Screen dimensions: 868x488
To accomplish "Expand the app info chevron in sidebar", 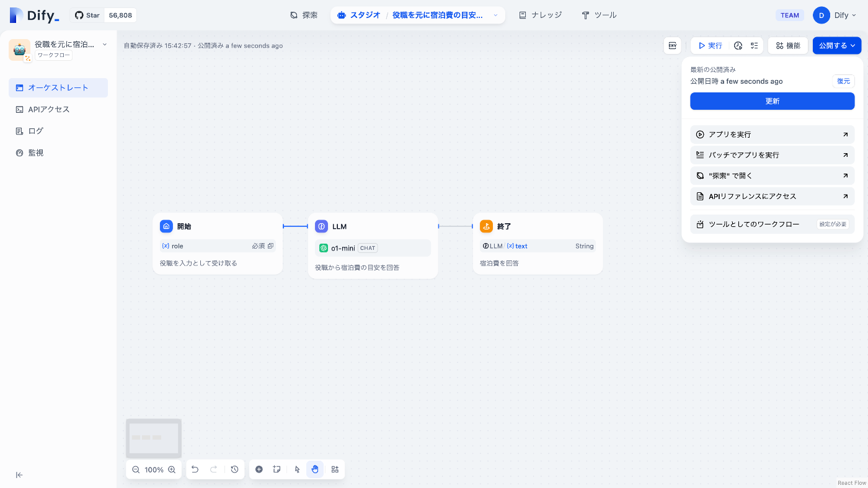I will tap(104, 44).
